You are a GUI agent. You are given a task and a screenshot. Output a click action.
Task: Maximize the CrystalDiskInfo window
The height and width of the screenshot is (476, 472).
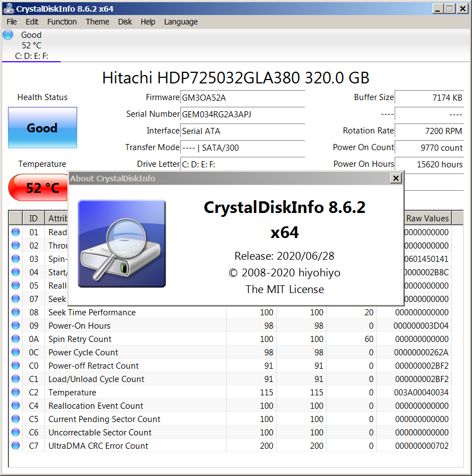point(450,8)
